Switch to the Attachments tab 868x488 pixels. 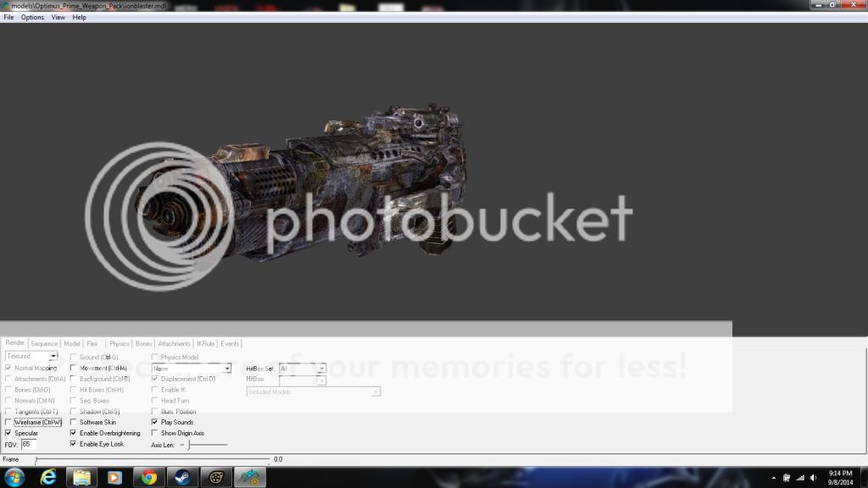click(x=175, y=344)
